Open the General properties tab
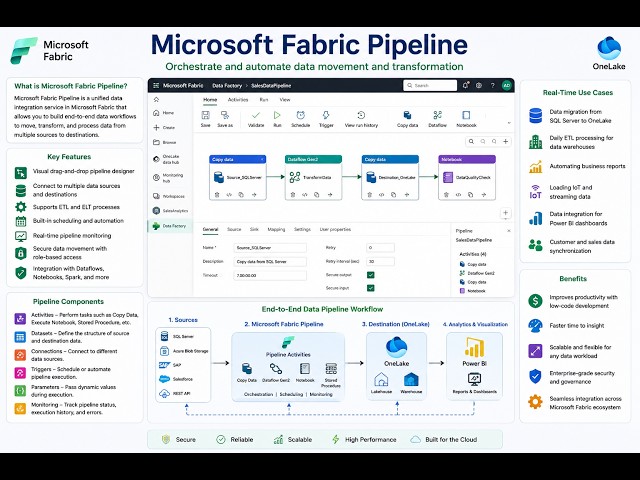The height and width of the screenshot is (480, 640). 211,229
